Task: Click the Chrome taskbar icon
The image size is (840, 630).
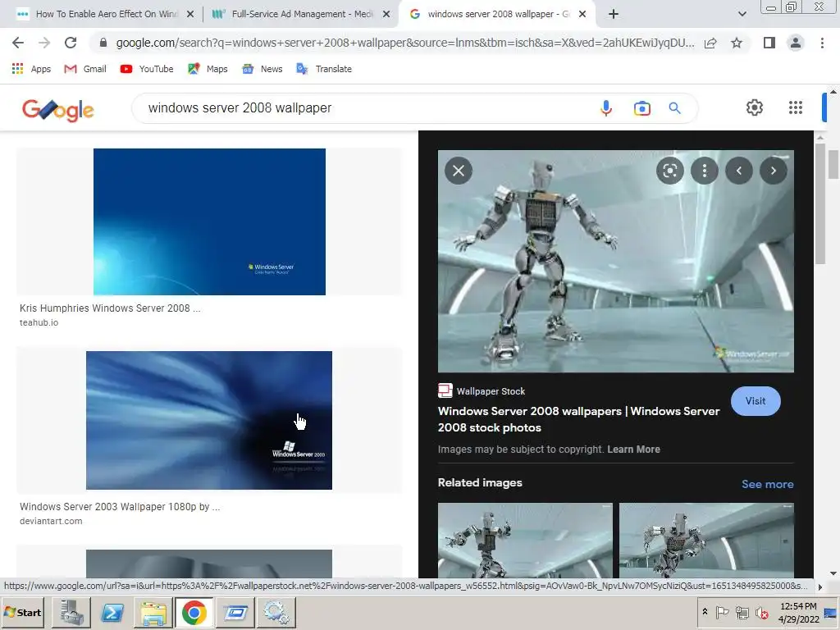Action: coord(194,612)
